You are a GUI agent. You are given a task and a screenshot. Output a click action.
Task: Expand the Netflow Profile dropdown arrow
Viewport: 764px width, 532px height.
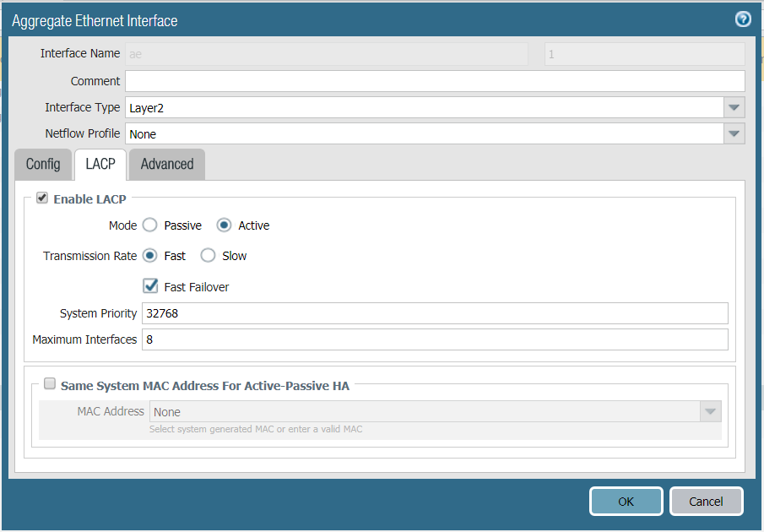click(734, 133)
